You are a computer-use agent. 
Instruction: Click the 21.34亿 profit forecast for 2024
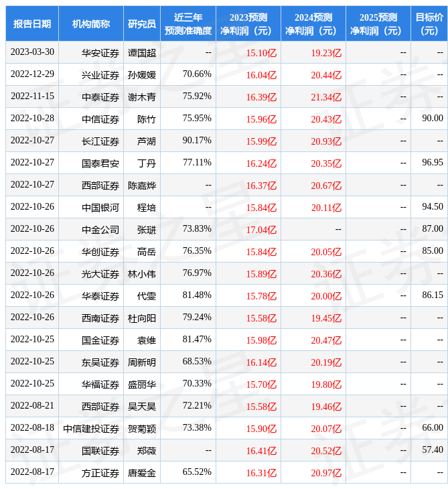[326, 97]
